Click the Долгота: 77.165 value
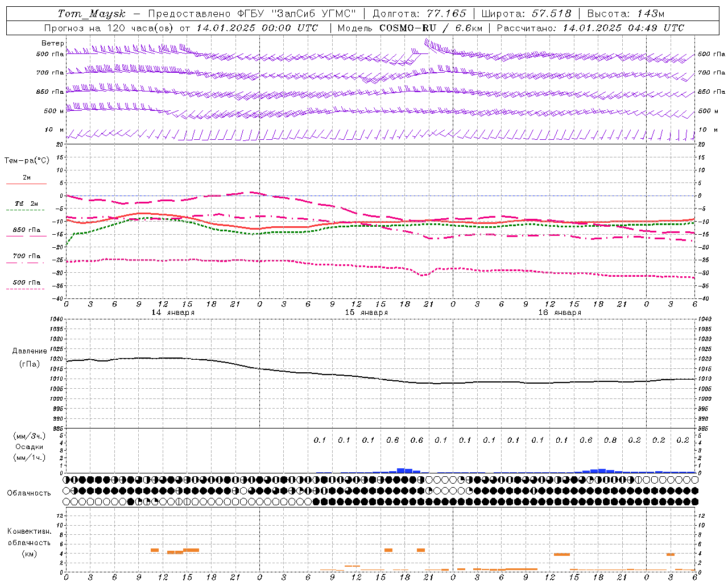This screenshot has height=582, width=728. pos(419,14)
